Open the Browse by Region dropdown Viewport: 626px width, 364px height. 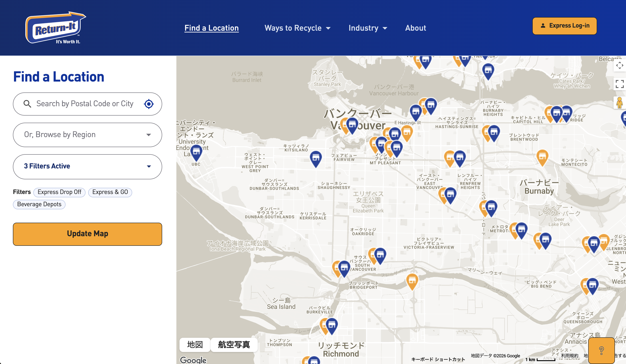88,135
